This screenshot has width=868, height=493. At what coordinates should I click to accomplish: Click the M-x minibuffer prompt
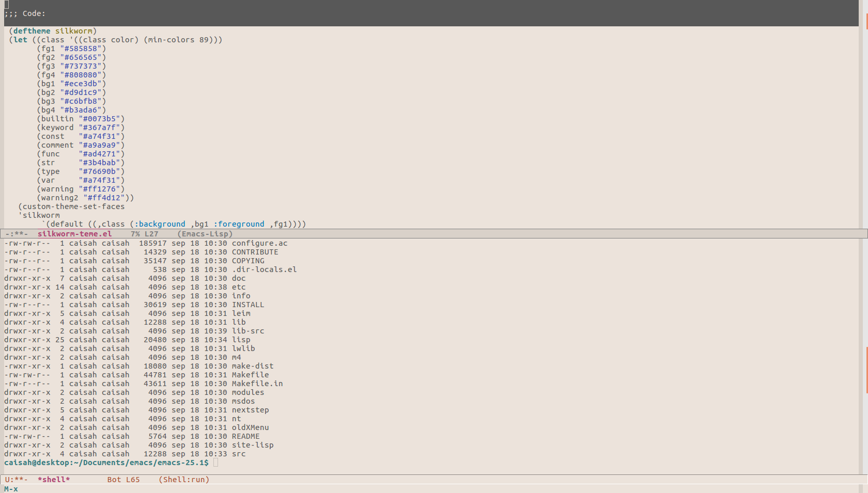[11, 489]
